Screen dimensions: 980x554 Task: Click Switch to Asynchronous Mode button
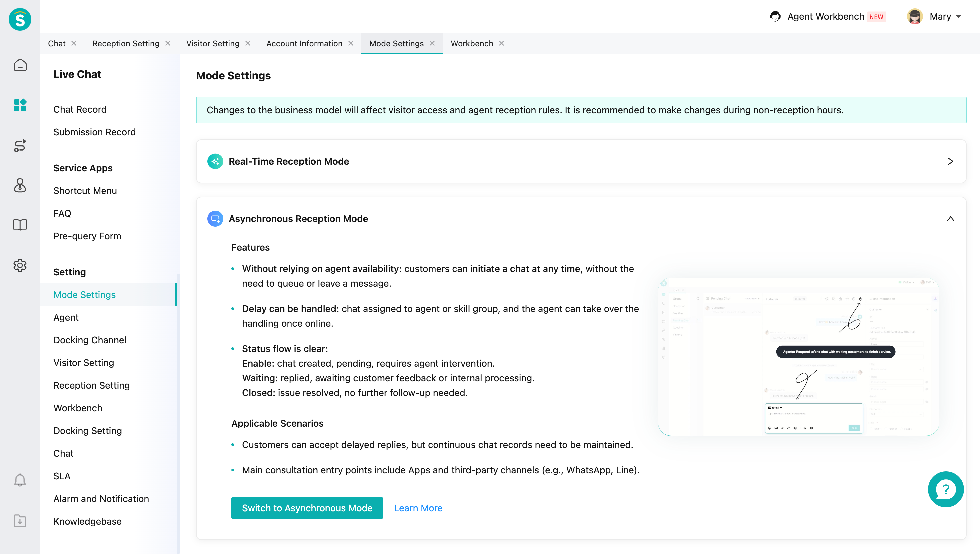pos(307,508)
